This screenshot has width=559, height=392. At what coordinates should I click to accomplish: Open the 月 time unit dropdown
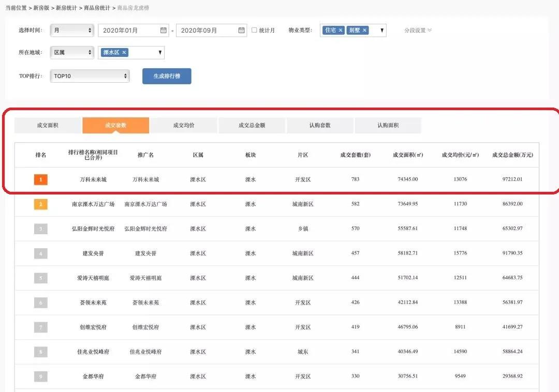pyautogui.click(x=72, y=31)
